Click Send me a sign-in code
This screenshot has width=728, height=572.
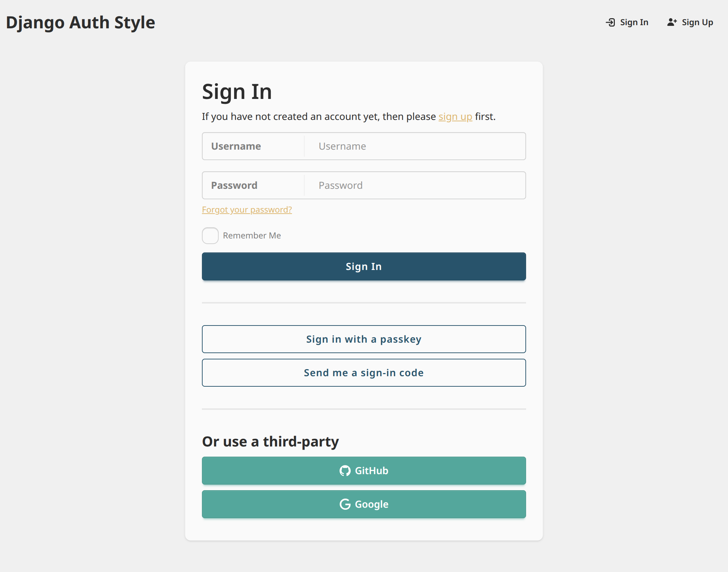point(364,372)
